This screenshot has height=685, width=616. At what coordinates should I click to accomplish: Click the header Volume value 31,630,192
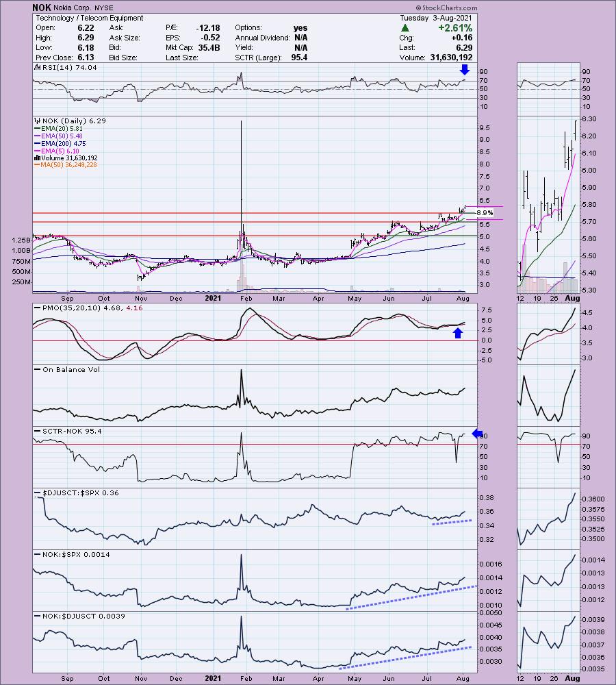click(451, 58)
